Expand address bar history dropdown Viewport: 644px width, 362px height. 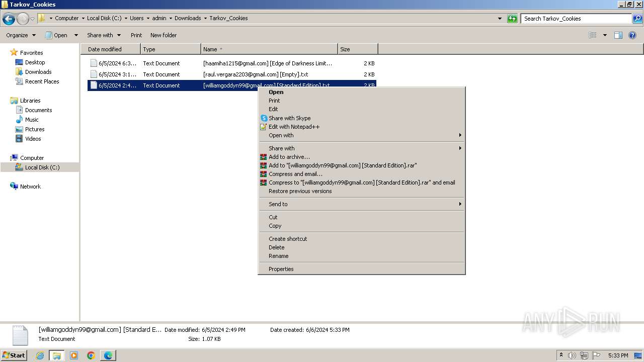point(500,19)
